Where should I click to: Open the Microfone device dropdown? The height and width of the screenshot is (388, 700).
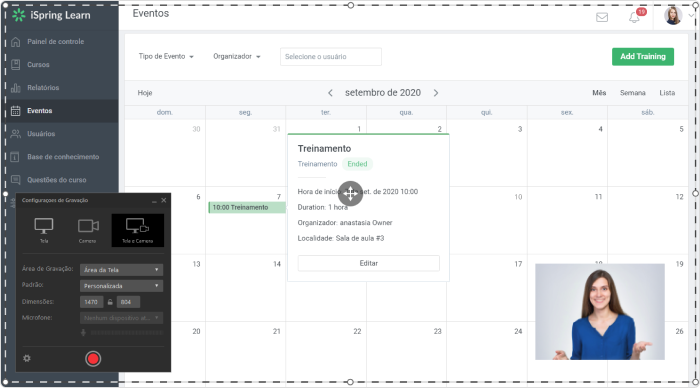point(121,318)
